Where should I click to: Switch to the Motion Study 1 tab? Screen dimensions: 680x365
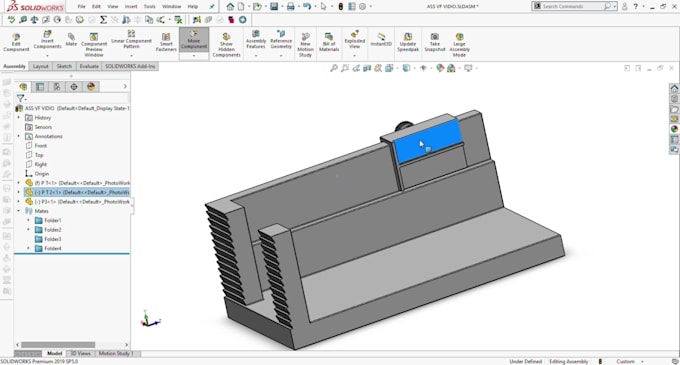tap(116, 353)
